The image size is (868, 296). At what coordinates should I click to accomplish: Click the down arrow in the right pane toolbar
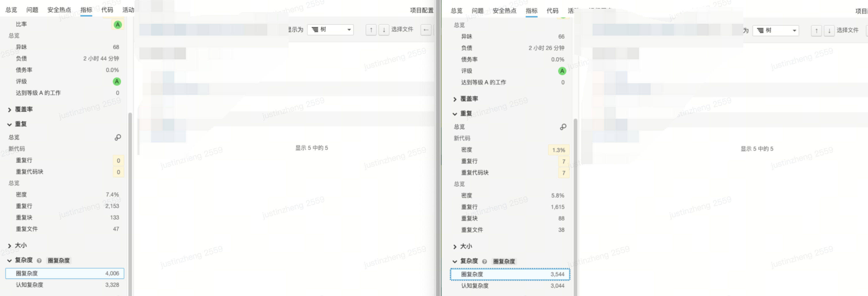[829, 31]
